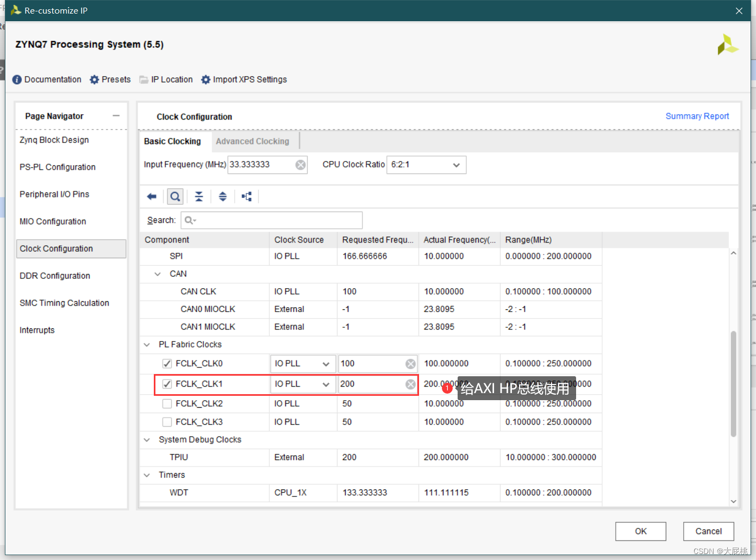Uncheck the FCLK_CLK0 checkbox
The height and width of the screenshot is (560, 756).
click(167, 364)
